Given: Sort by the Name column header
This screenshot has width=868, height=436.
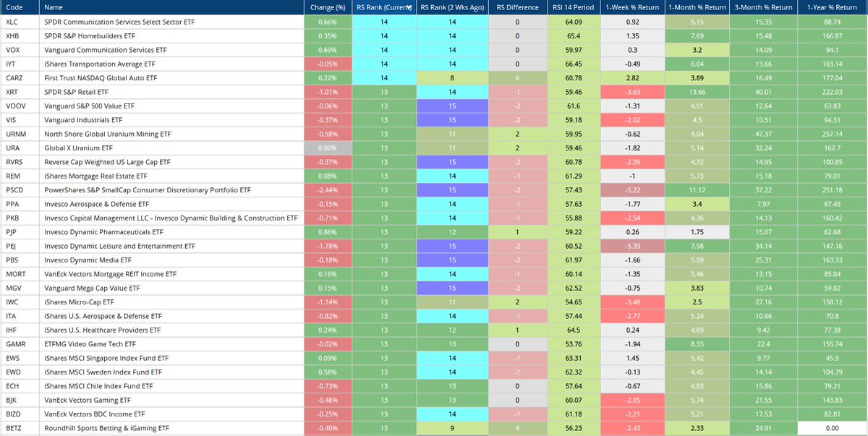Looking at the screenshot, I should click(x=171, y=7).
